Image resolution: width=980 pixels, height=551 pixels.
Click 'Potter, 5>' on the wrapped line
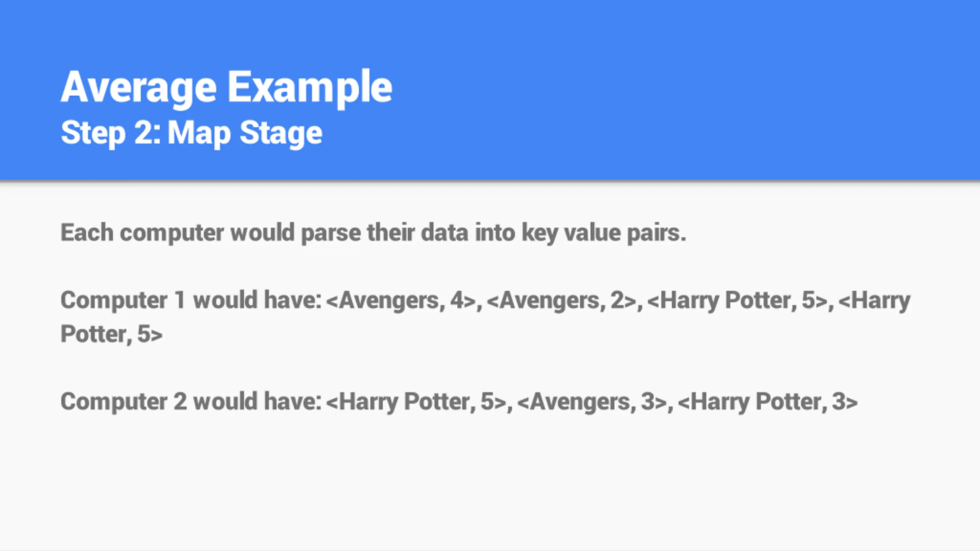pos(111,334)
